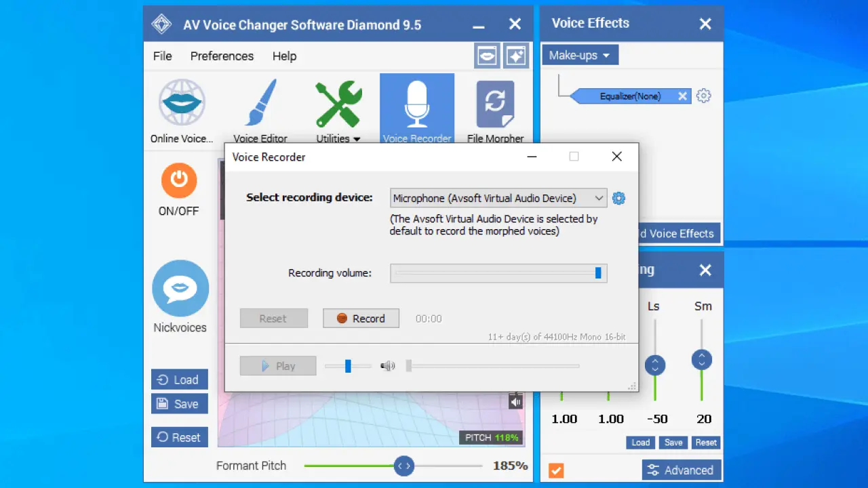Click the AV Voice Changer logo icon

[x=161, y=24]
